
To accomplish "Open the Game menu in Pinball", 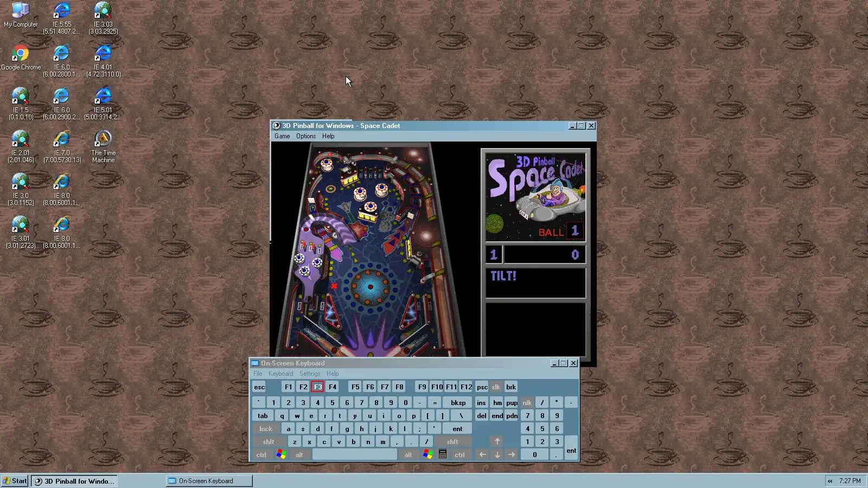I will click(282, 136).
